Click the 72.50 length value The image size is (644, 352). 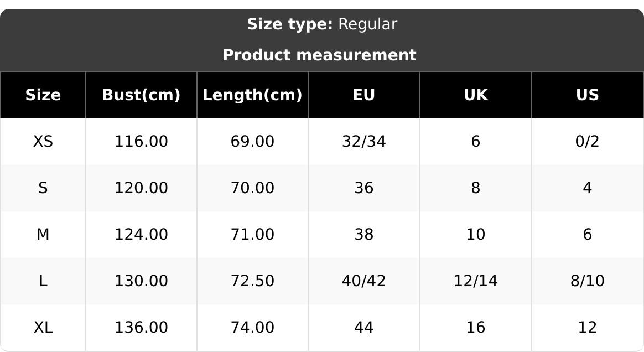(x=252, y=281)
